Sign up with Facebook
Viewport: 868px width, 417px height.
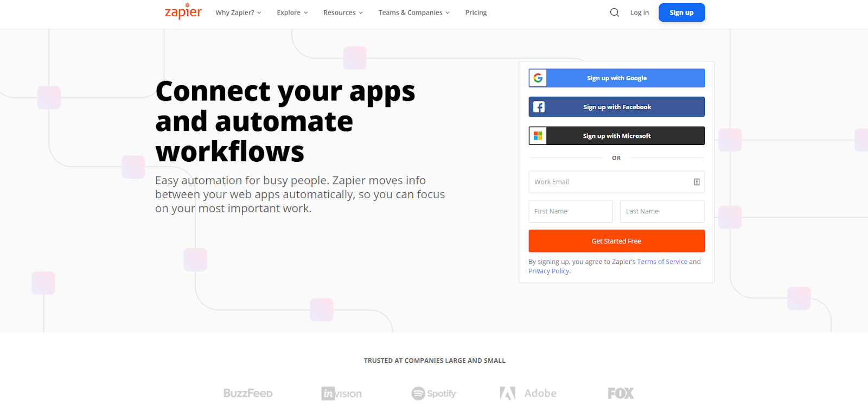point(617,107)
